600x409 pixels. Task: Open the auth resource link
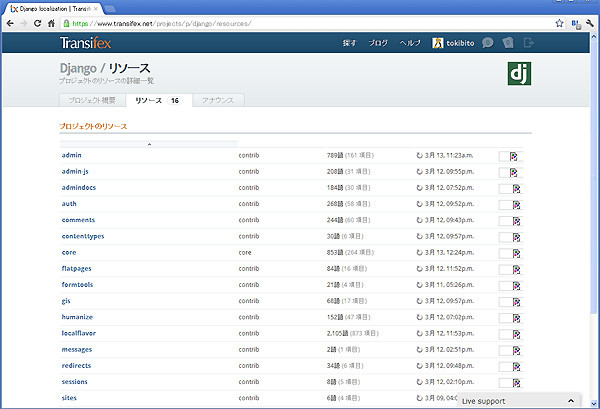(69, 204)
